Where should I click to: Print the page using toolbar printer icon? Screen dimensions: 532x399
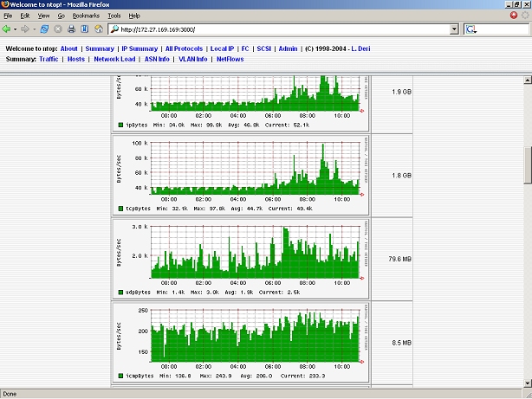pos(72,29)
